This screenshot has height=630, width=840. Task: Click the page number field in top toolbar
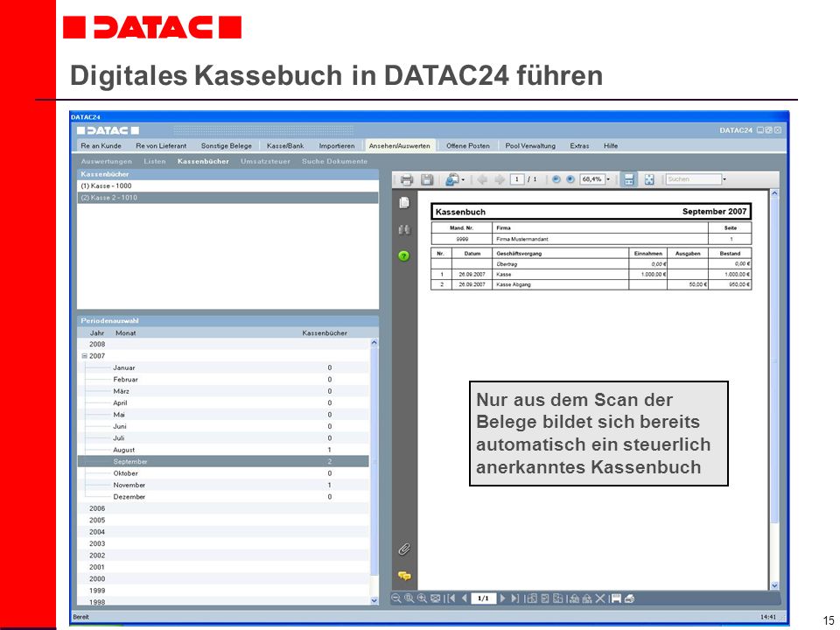pyautogui.click(x=516, y=179)
